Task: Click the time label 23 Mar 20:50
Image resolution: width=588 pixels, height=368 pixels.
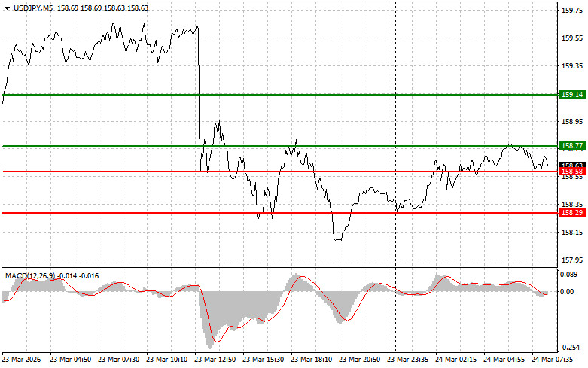Action: click(359, 360)
